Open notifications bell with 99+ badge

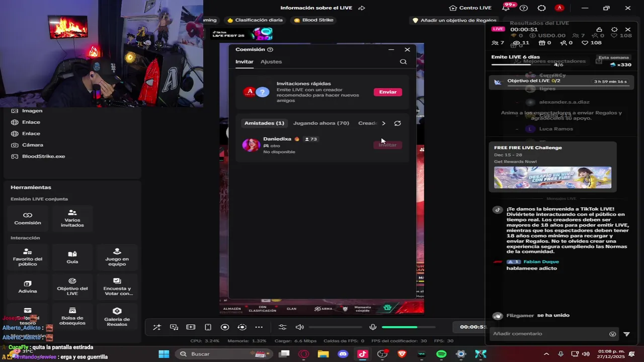[506, 8]
